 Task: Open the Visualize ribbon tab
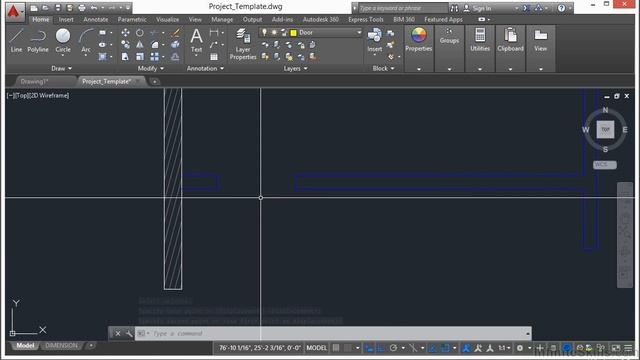(167, 19)
